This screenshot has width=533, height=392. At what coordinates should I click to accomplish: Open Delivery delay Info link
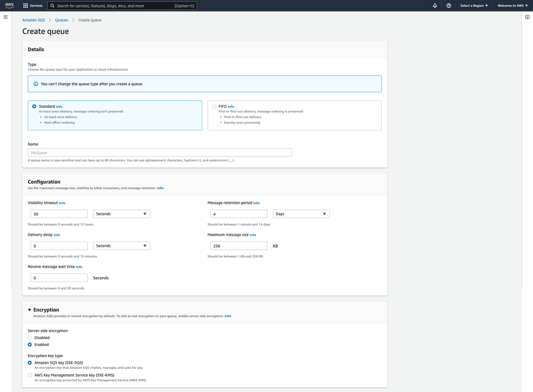(57, 235)
